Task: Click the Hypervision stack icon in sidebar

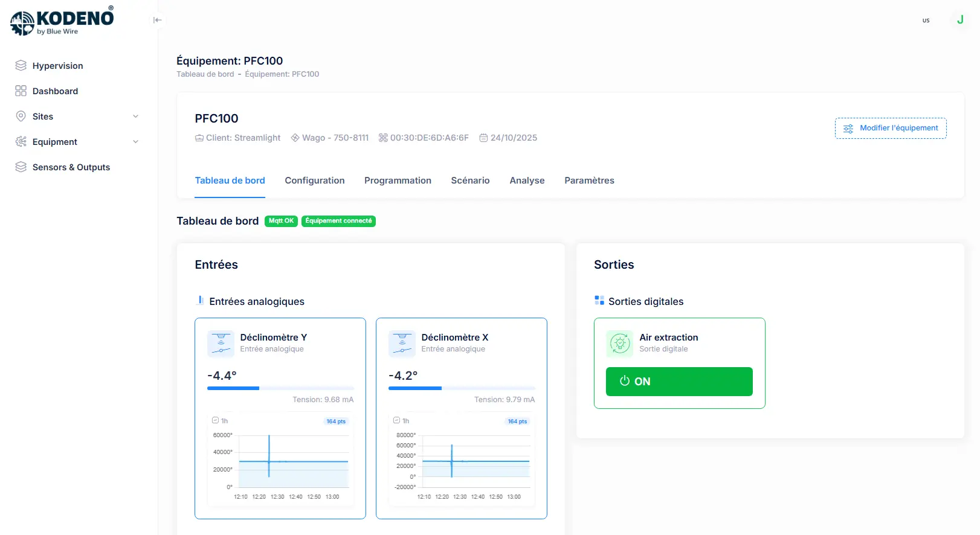Action: (21, 65)
